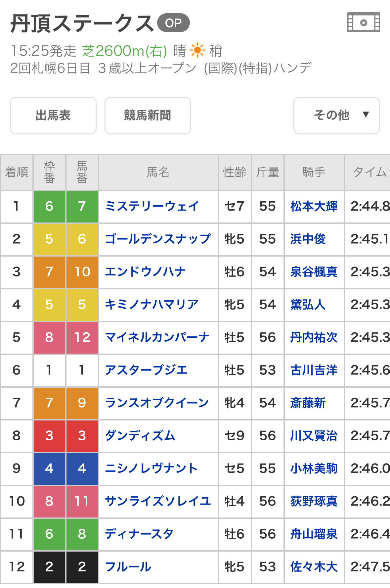Open the 出馬表 tab
Viewport: 390px width, 588px height.
tap(53, 115)
